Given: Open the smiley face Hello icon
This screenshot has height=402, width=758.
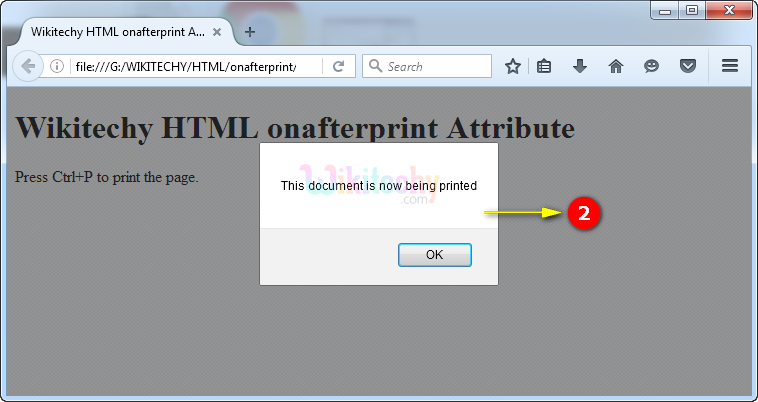Looking at the screenshot, I should 651,66.
